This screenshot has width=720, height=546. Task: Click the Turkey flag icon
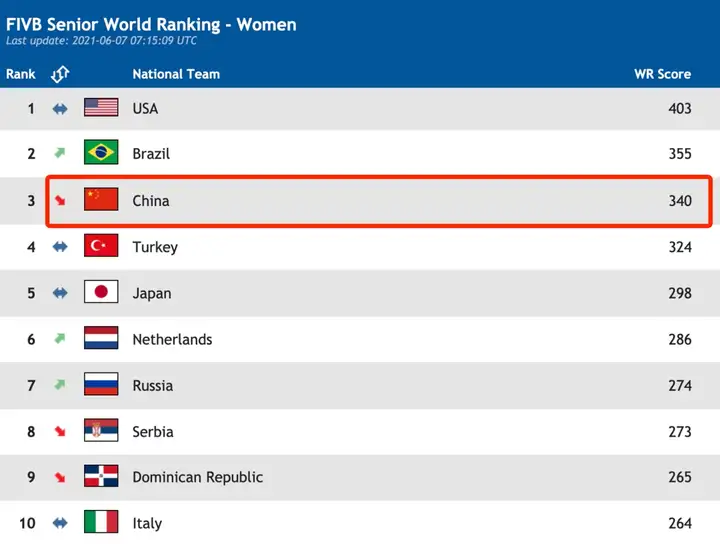101,245
